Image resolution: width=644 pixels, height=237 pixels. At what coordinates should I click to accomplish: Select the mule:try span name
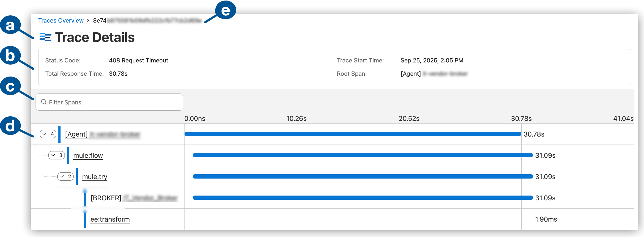(95, 177)
